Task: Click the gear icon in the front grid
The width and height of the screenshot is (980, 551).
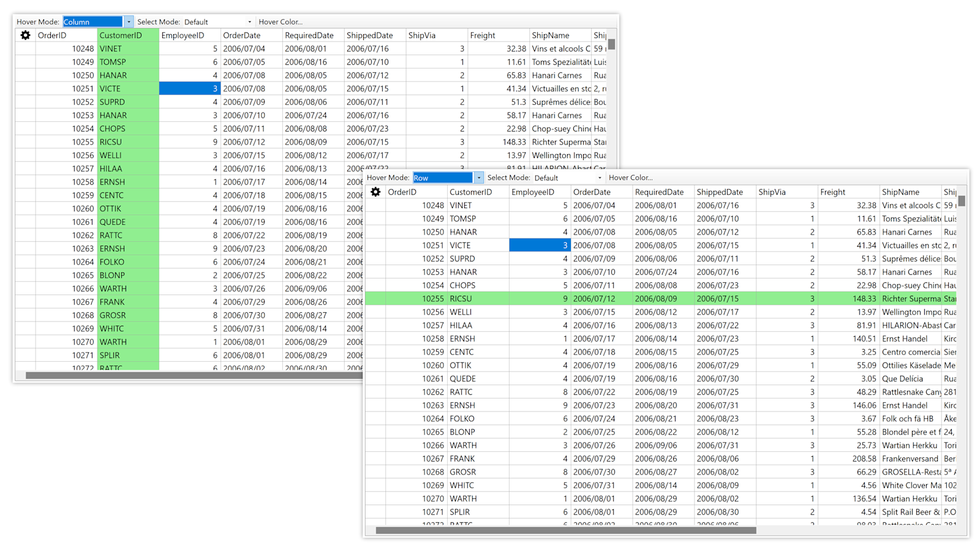Action: point(375,192)
